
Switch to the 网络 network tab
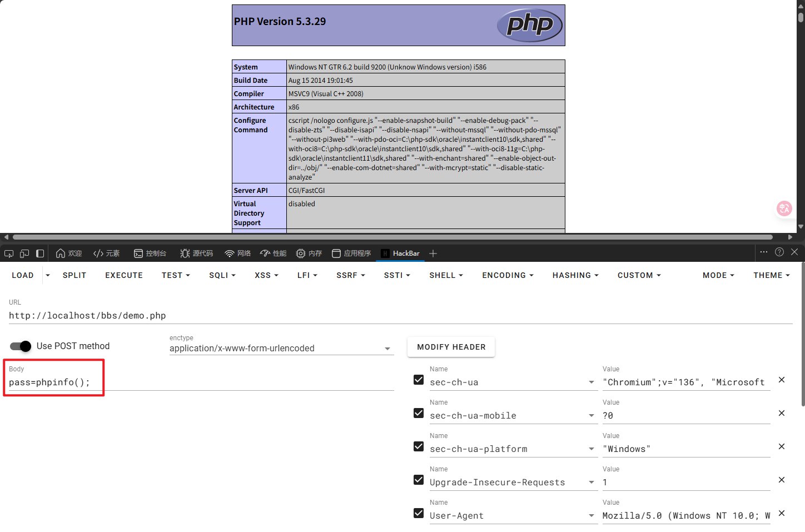click(237, 253)
